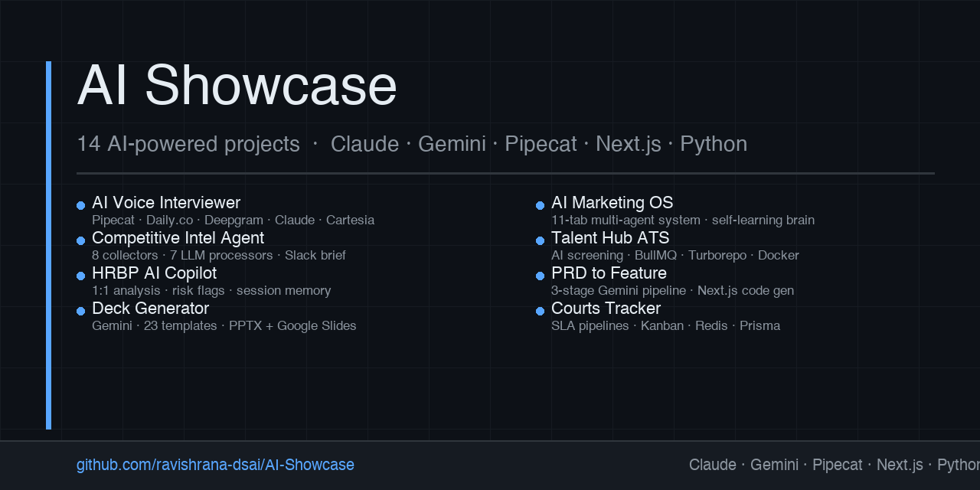
Task: Select the Courts Tracker heading
Action: click(x=606, y=309)
